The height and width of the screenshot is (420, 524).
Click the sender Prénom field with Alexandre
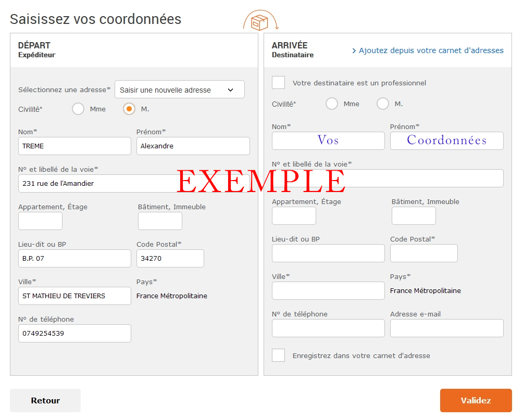pyautogui.click(x=193, y=146)
